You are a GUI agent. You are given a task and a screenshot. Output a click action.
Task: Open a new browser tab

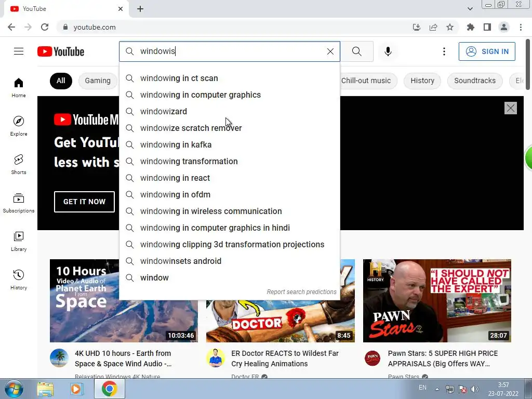(140, 9)
